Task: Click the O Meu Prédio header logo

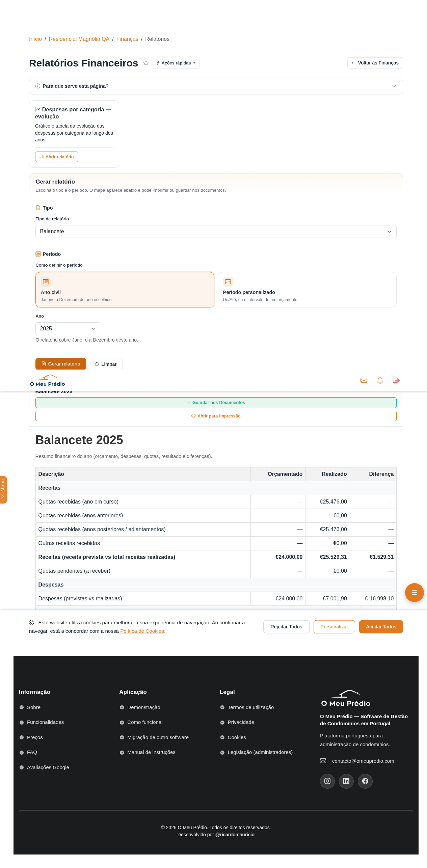Action: pyautogui.click(x=48, y=380)
